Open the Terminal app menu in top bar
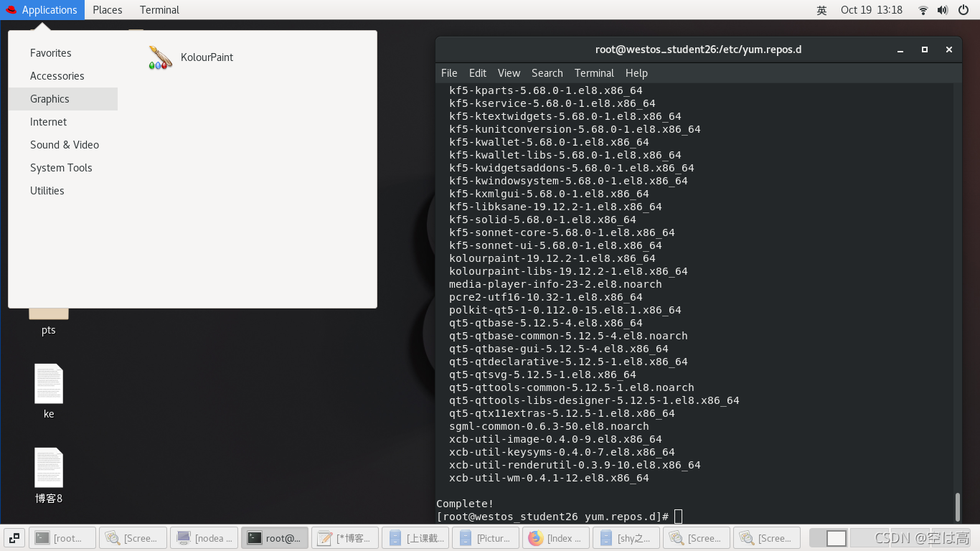The image size is (980, 551). point(159,10)
